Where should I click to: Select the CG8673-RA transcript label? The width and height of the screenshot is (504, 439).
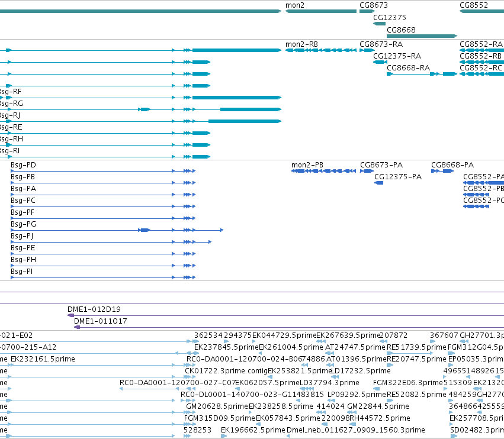pyautogui.click(x=381, y=44)
